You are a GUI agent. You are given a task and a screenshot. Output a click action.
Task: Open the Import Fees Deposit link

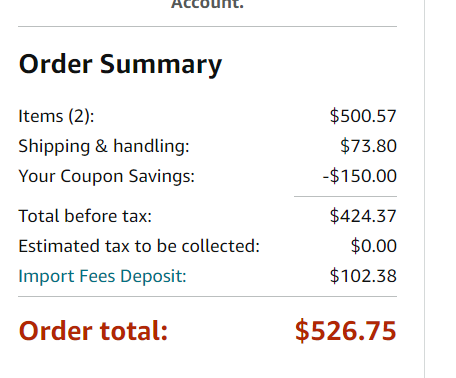102,276
